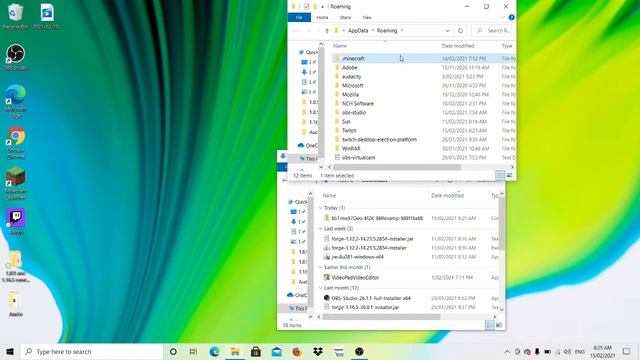The image size is (640, 360).
Task: Switch Roaming window to details view
Action: pyautogui.click(x=500, y=176)
